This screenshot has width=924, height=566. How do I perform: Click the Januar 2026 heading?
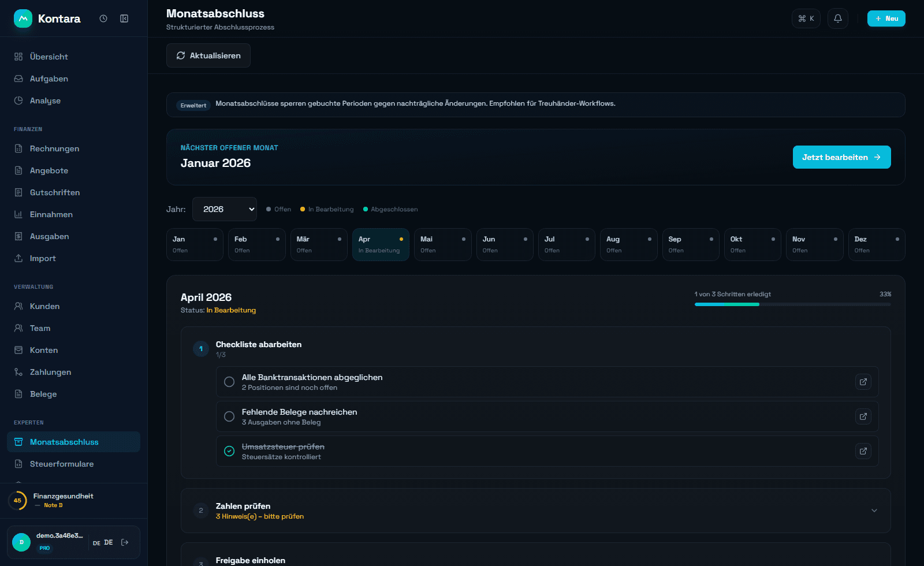pos(215,163)
